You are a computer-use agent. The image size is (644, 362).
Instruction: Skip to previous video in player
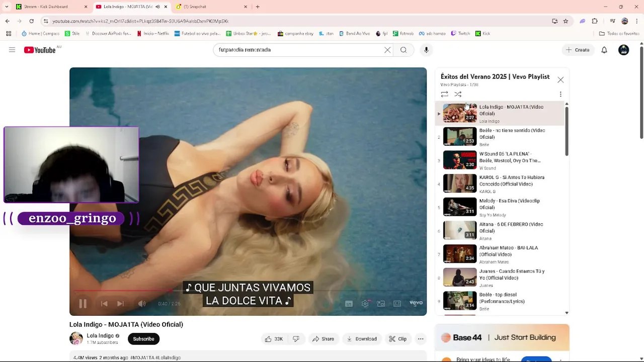(104, 303)
